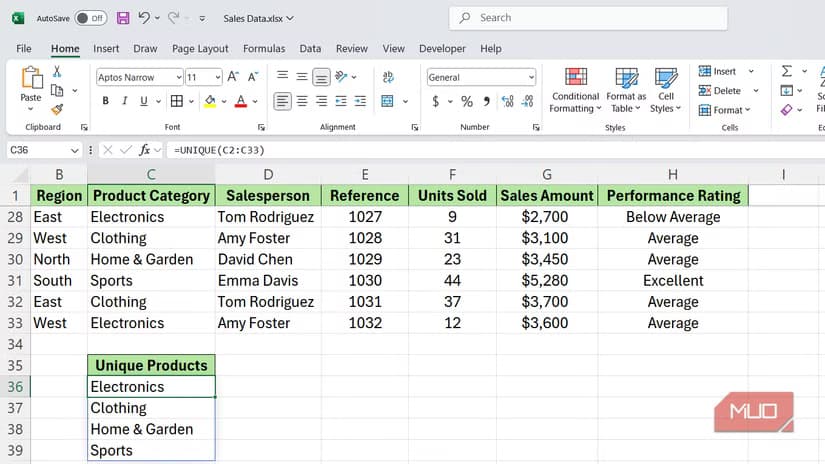Click the Orientation text angle icon
825x464 pixels.
click(341, 77)
